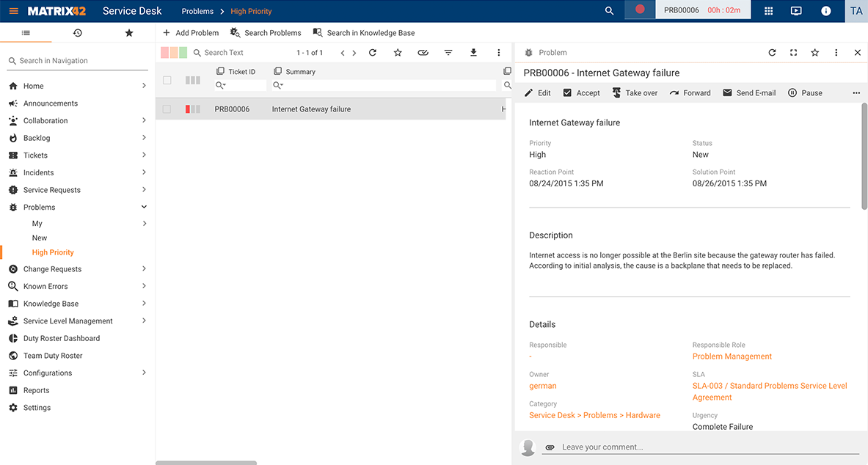This screenshot has height=465, width=868.
Task: Open the SLA-003 Standard Problems agreement link
Action: tap(770, 385)
